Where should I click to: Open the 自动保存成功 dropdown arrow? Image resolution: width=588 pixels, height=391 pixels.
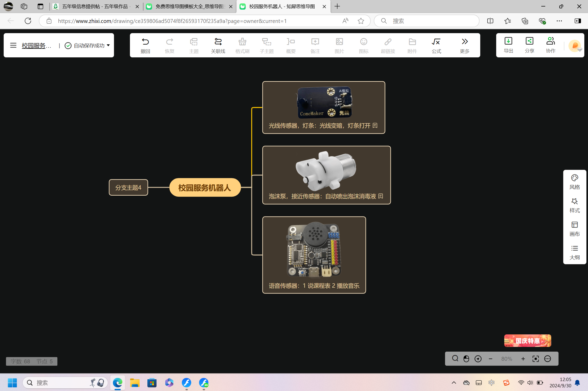(108, 45)
